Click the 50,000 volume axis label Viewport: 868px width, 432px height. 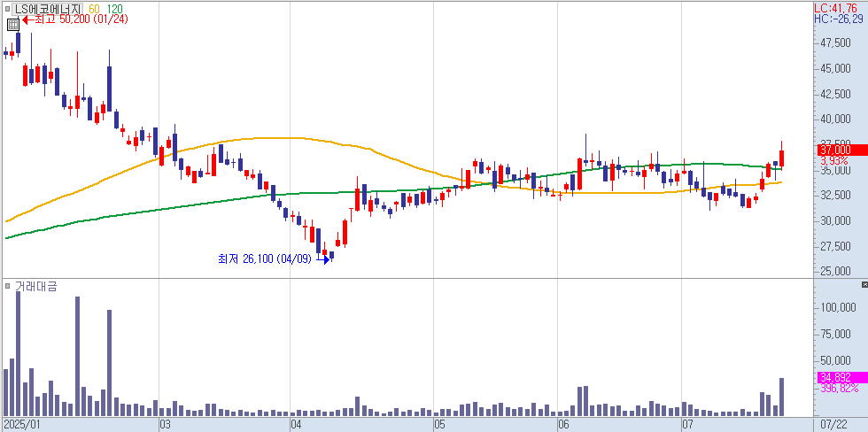click(835, 360)
